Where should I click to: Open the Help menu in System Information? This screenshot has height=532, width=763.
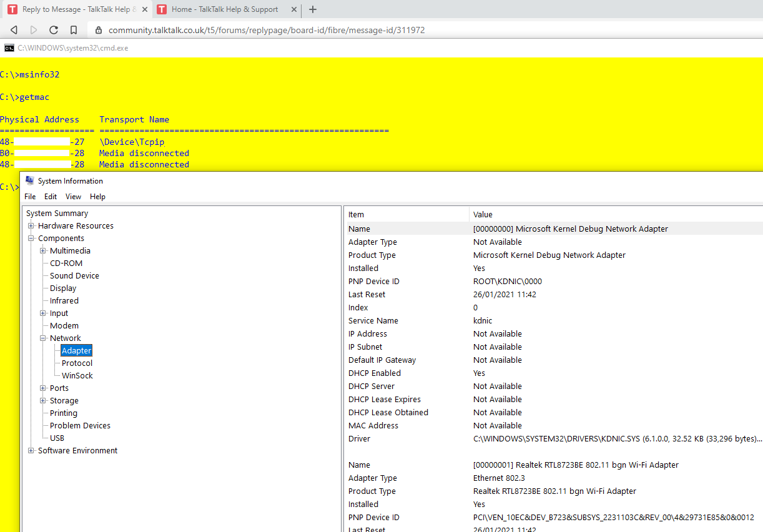97,196
